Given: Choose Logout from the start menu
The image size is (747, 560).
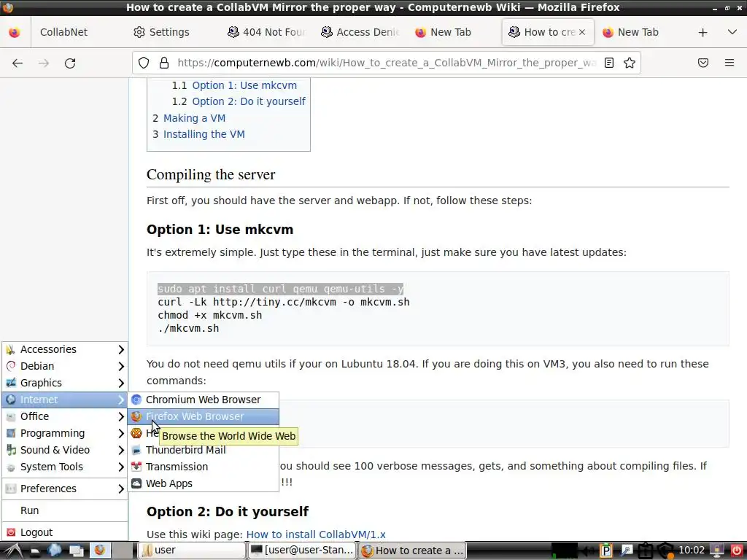Looking at the screenshot, I should click(65, 532).
